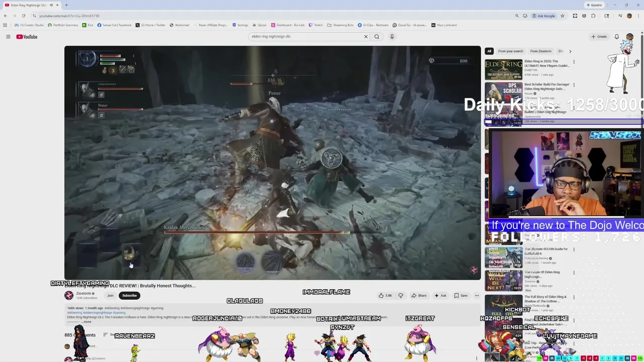The height and width of the screenshot is (362, 644).
Task: Click the Ask sparkle button
Action: click(x=440, y=296)
